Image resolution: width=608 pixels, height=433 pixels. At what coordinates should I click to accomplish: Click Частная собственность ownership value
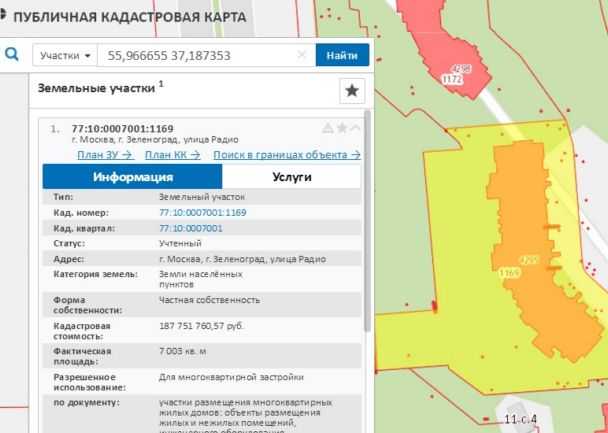pyautogui.click(x=209, y=300)
